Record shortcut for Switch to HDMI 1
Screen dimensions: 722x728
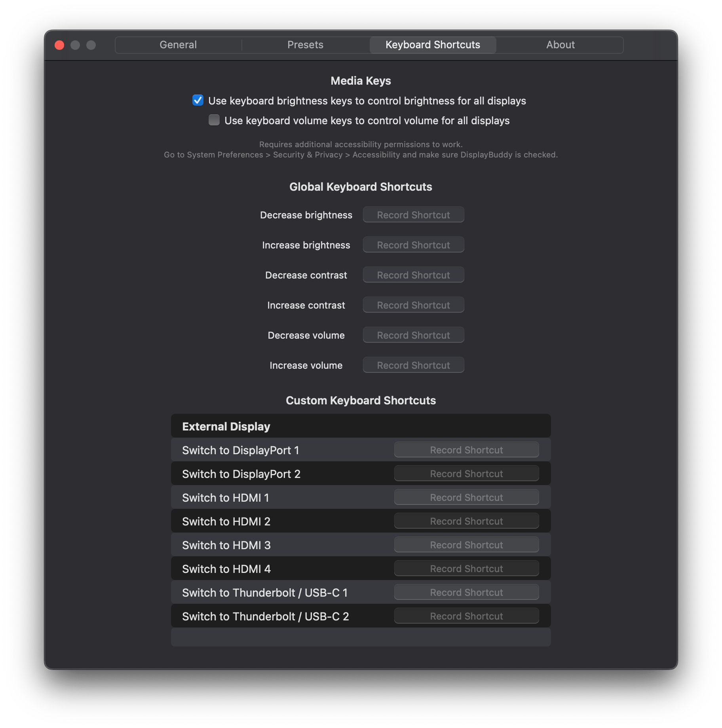click(x=466, y=497)
